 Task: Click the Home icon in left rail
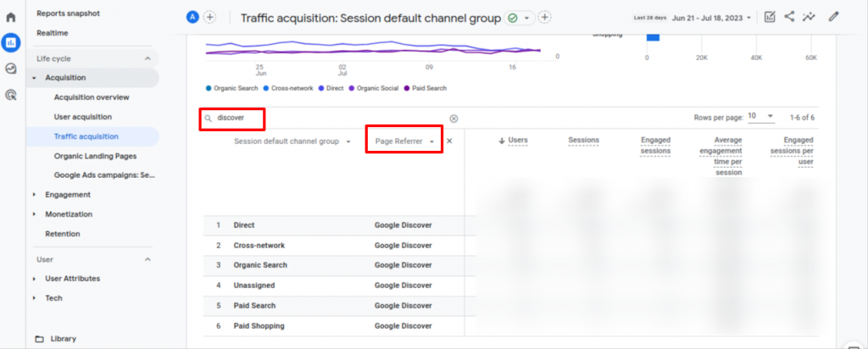point(11,17)
